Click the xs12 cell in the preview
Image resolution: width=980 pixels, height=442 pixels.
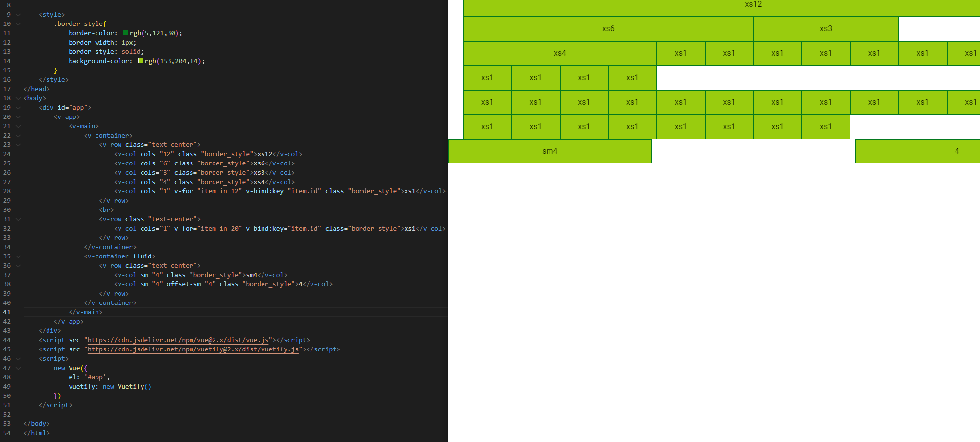721,8
